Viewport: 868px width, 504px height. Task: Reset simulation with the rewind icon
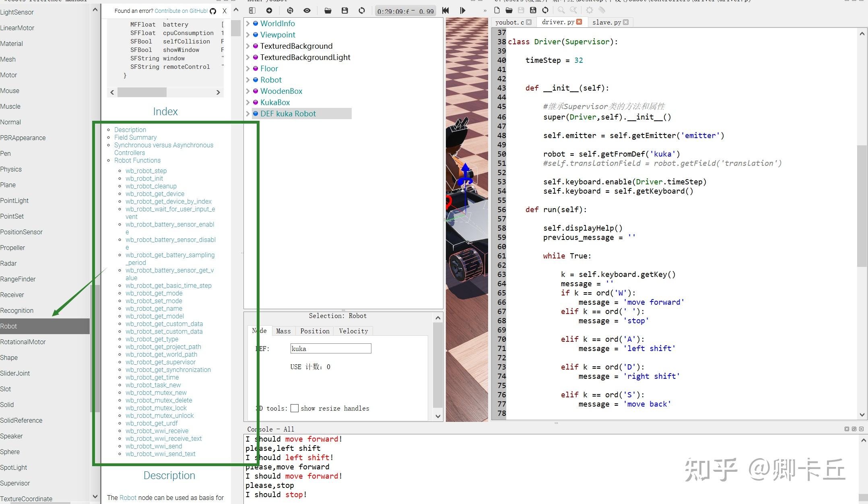445,10
